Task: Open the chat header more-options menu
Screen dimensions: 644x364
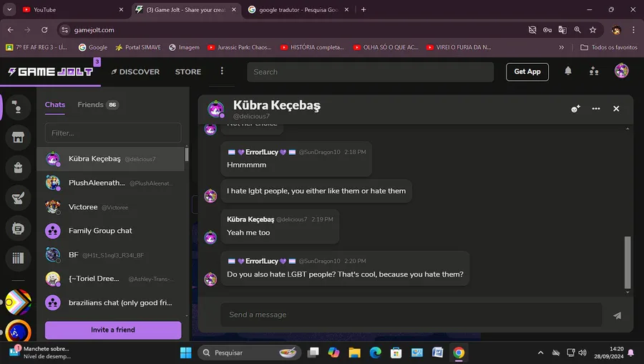Action: (596, 109)
